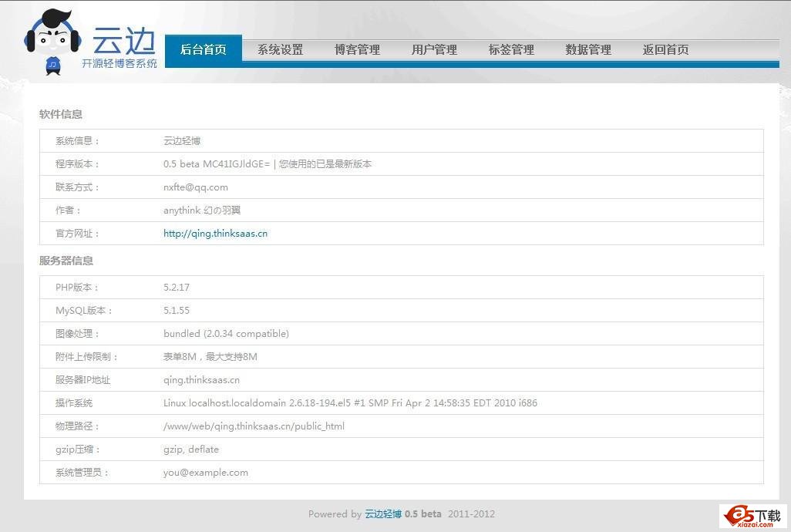Click the value bundled (2.0.34 compatible)
Image resolution: width=791 pixels, height=532 pixels.
tap(226, 334)
